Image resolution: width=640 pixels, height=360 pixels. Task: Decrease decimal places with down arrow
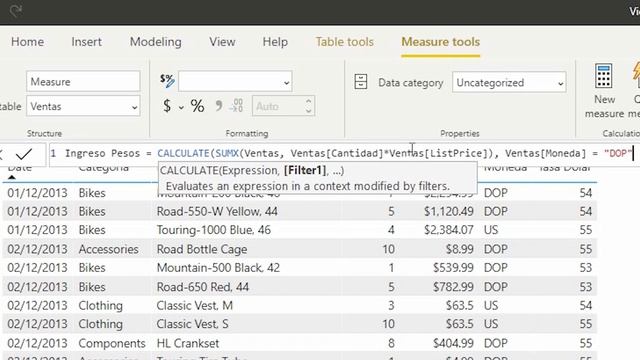point(309,111)
